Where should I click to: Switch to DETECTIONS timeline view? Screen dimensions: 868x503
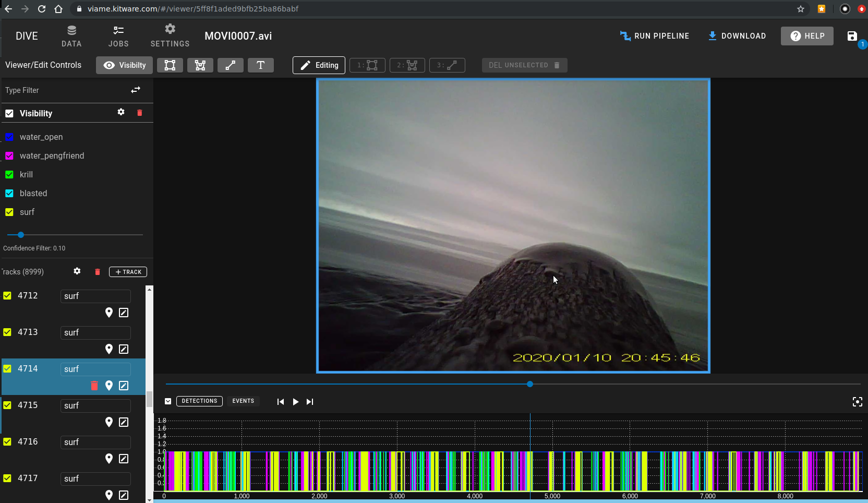pyautogui.click(x=199, y=401)
